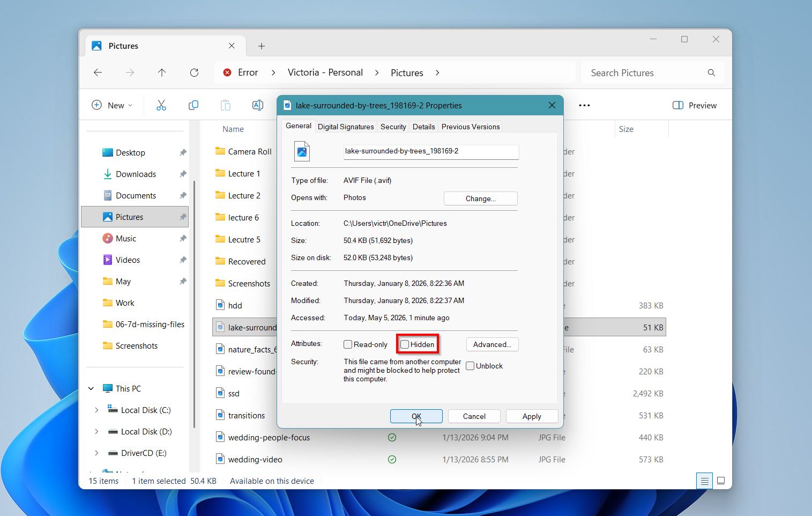
Task: Click the forward navigation arrow
Action: (x=130, y=72)
